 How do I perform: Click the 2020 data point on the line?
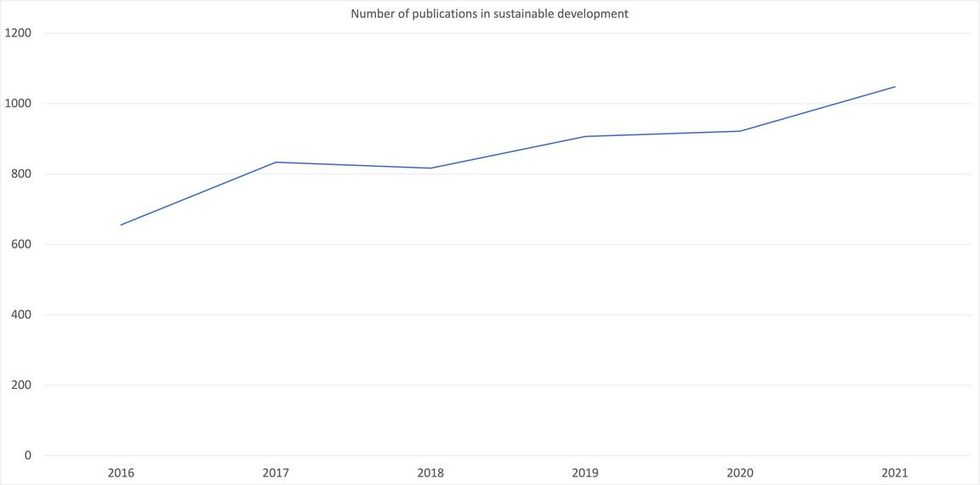point(740,131)
